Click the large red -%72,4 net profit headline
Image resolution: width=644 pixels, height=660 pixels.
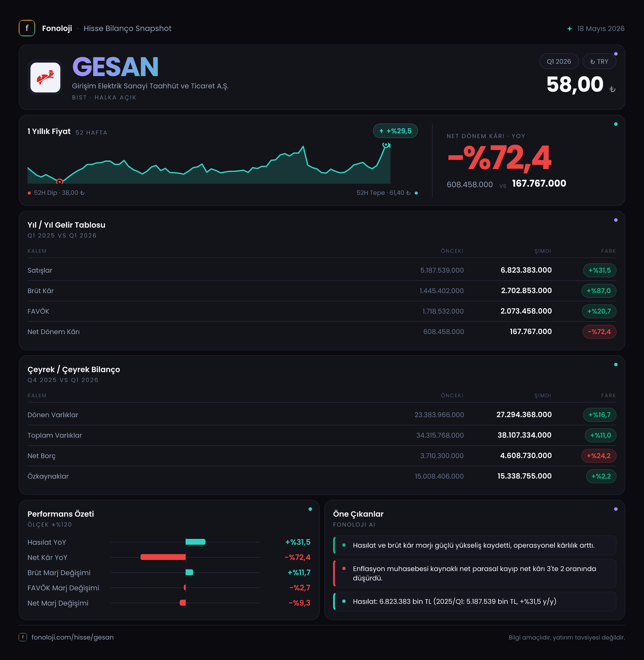pyautogui.click(x=500, y=158)
